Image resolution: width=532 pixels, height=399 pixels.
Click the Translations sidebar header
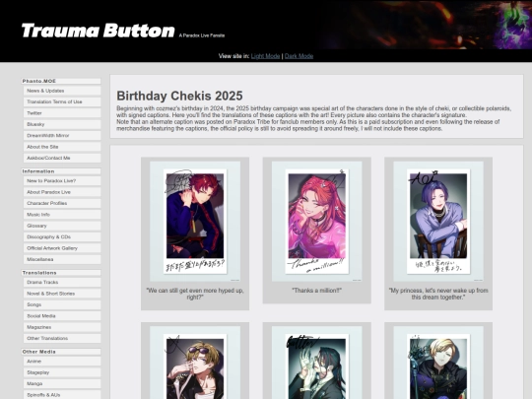click(x=61, y=273)
